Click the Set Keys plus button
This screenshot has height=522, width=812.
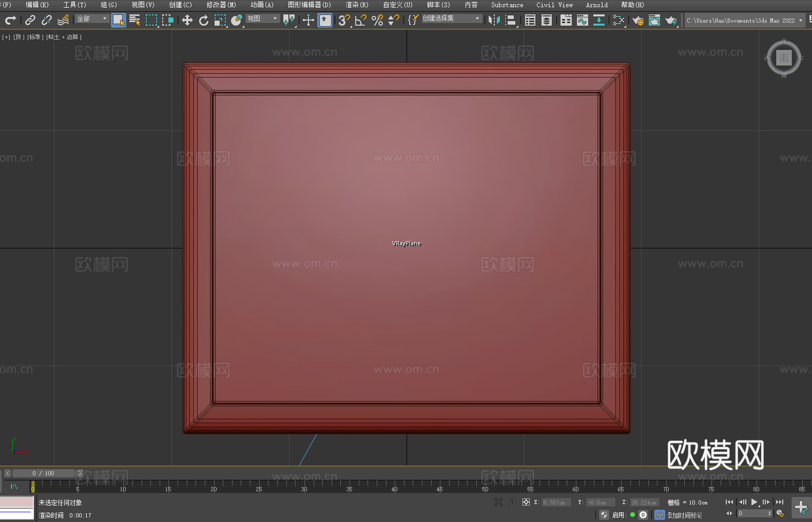click(x=801, y=508)
